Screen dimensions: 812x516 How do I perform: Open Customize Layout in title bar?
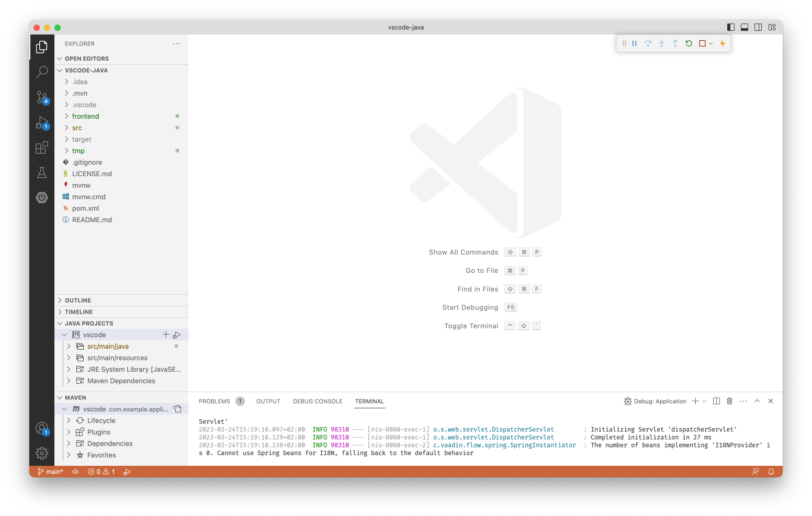pos(772,27)
